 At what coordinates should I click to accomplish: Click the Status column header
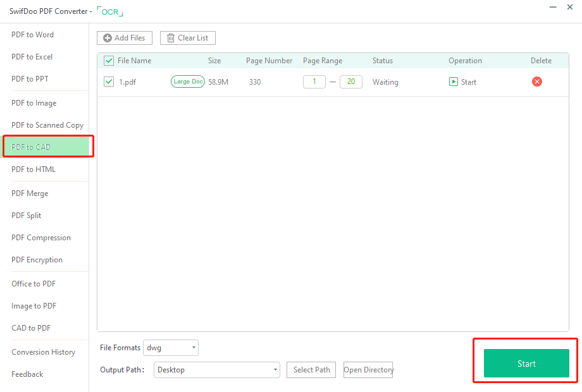tap(383, 61)
